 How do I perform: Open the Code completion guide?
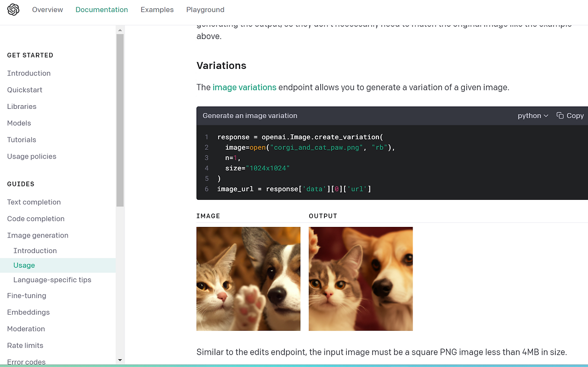click(x=36, y=219)
